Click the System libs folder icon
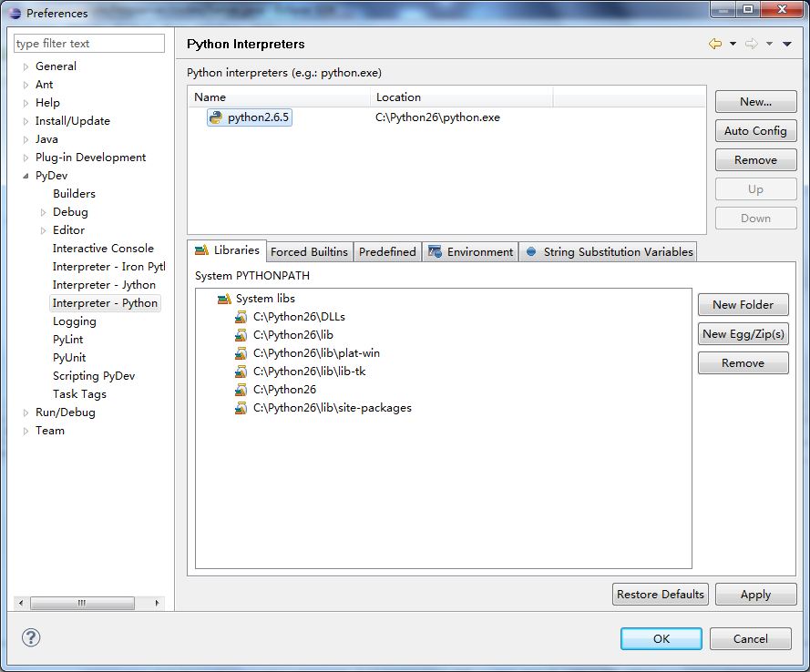Image resolution: width=810 pixels, height=672 pixels. pos(224,299)
